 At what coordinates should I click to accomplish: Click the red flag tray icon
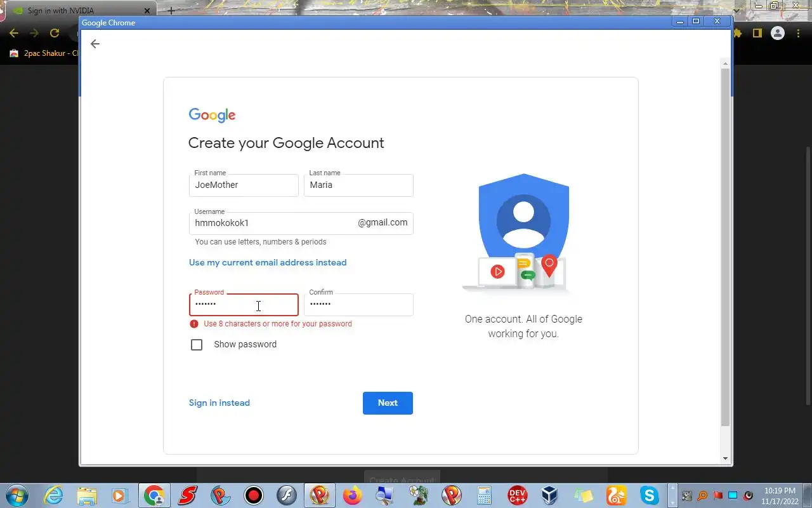coord(718,495)
